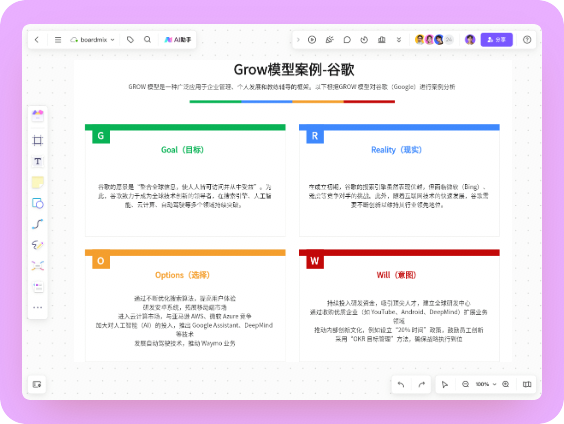
Task: Go back with the left arrow icon
Action: pos(37,40)
